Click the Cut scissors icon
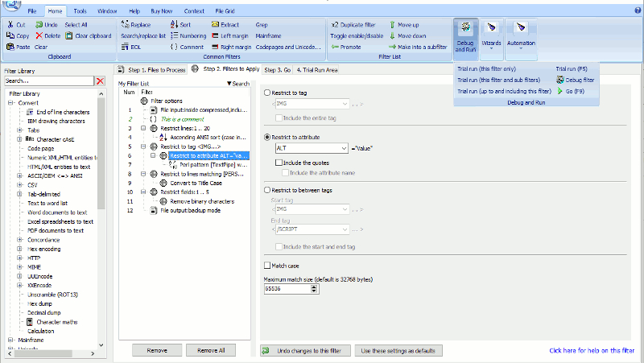This screenshot has width=644, height=363. click(x=10, y=25)
